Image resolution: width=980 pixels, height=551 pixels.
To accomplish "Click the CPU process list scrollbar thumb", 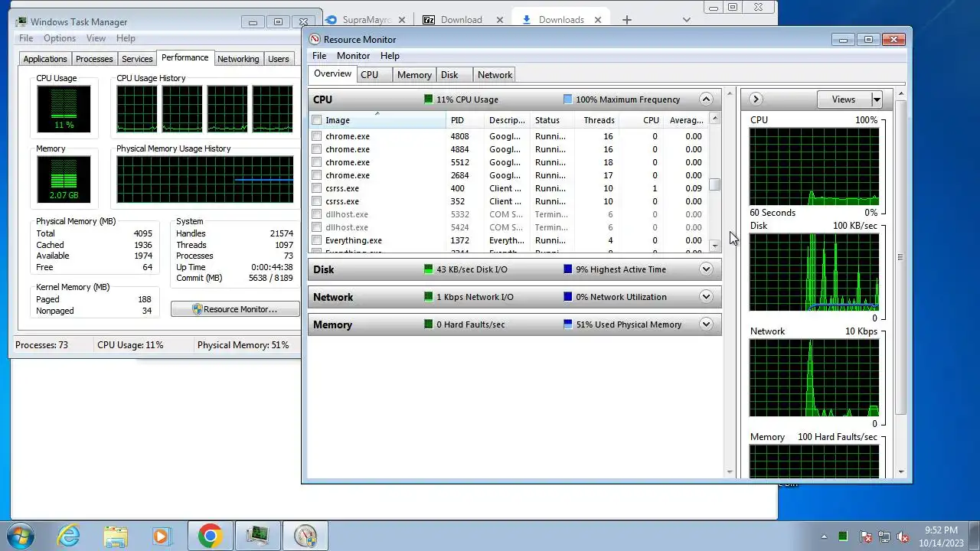I will 714,184.
